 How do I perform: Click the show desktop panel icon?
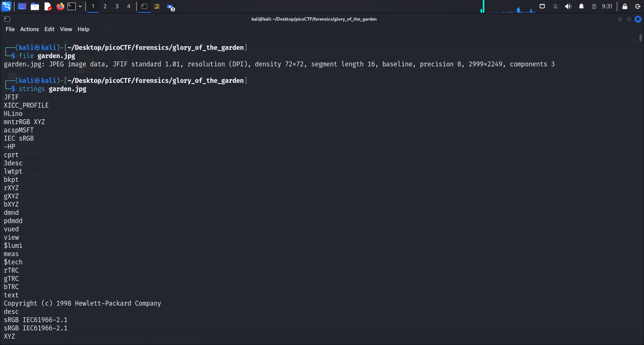point(22,6)
